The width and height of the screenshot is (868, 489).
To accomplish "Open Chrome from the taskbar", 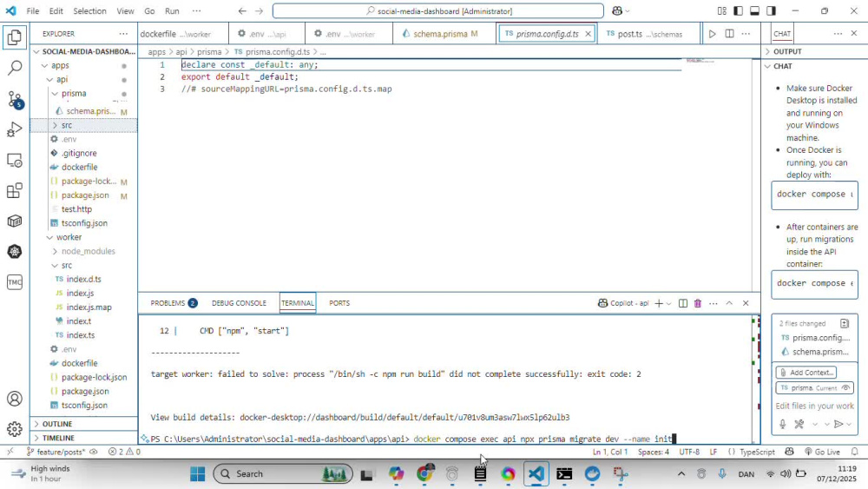I will point(424,474).
